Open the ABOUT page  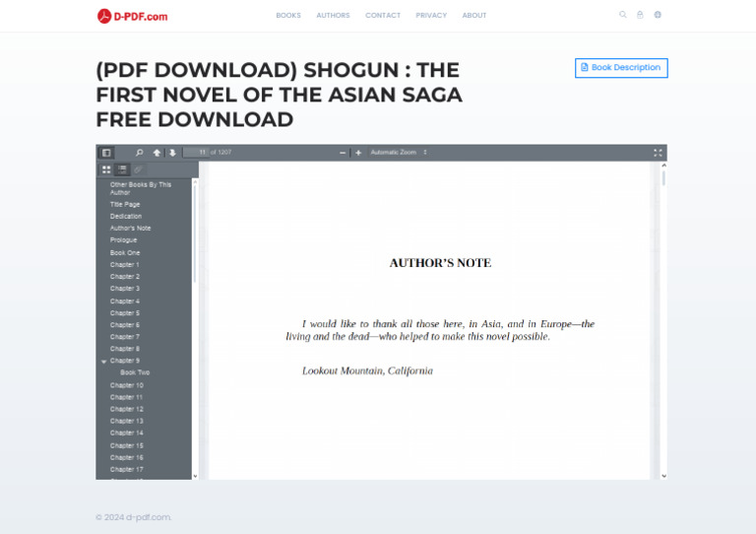[x=473, y=16]
